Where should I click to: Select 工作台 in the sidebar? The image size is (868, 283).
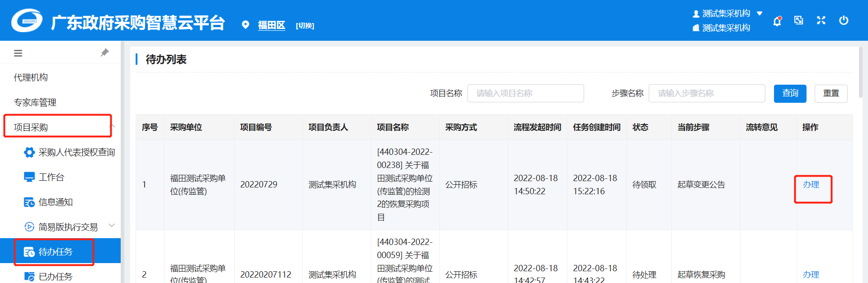pos(51,177)
